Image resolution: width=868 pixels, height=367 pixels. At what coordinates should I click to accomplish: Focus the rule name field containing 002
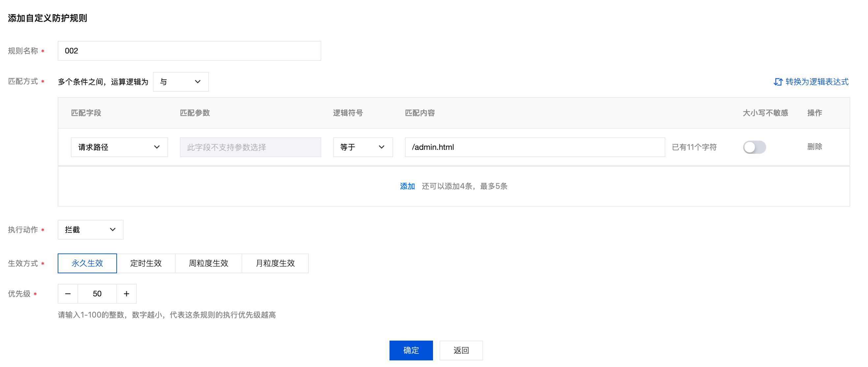tap(189, 51)
